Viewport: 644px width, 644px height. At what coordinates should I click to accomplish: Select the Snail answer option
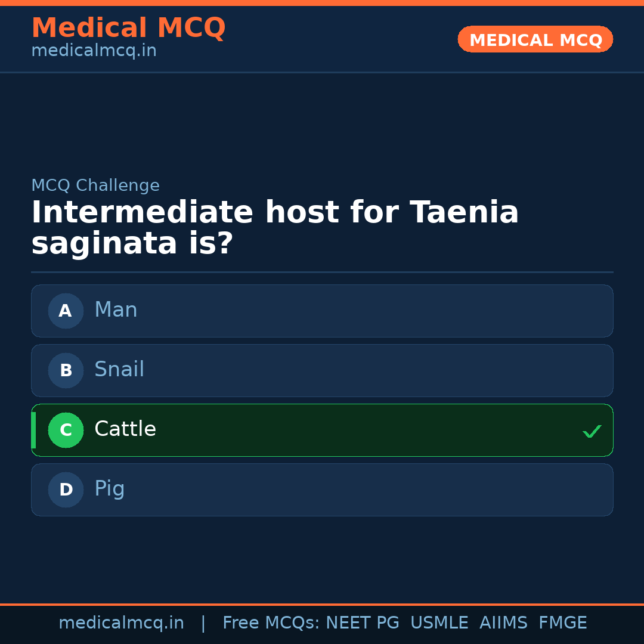pos(322,370)
